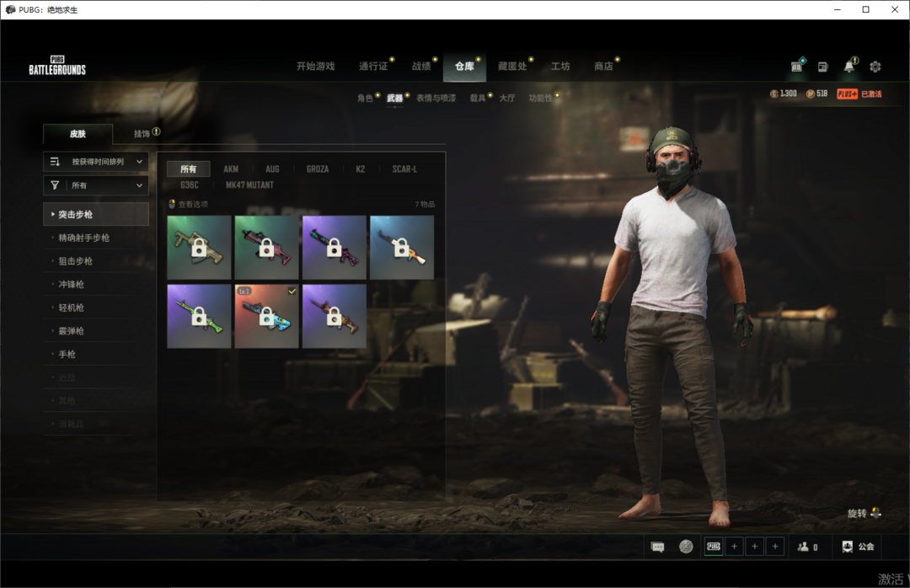
Task: Add teammate with second plus slot
Action: coord(754,546)
